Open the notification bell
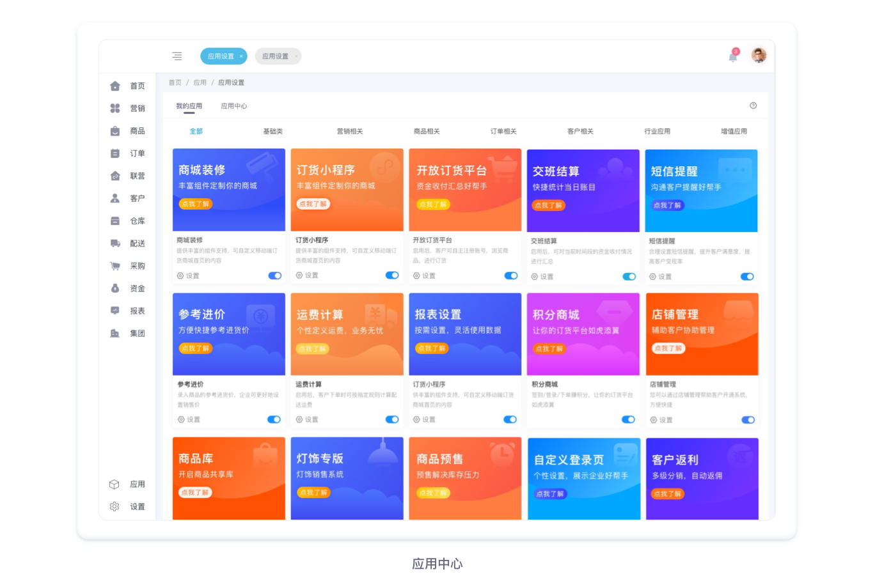The image size is (875, 588). pyautogui.click(x=733, y=57)
